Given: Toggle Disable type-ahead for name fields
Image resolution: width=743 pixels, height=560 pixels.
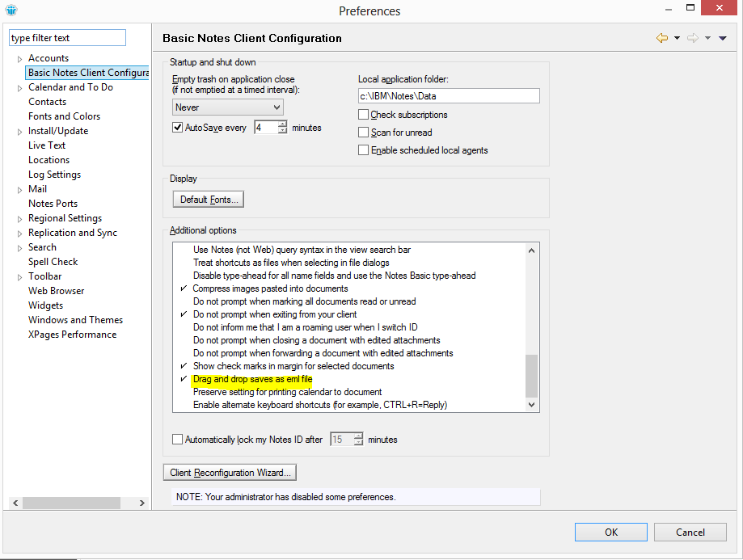Looking at the screenshot, I should point(334,276).
